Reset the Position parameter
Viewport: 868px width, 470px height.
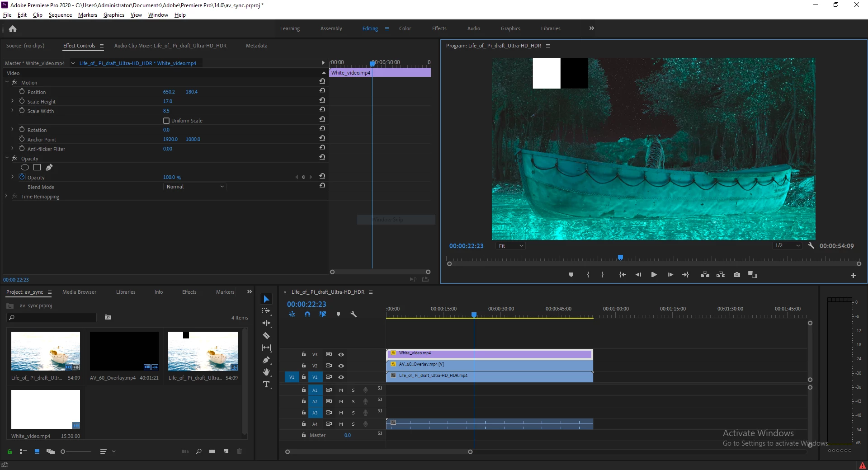click(x=322, y=91)
